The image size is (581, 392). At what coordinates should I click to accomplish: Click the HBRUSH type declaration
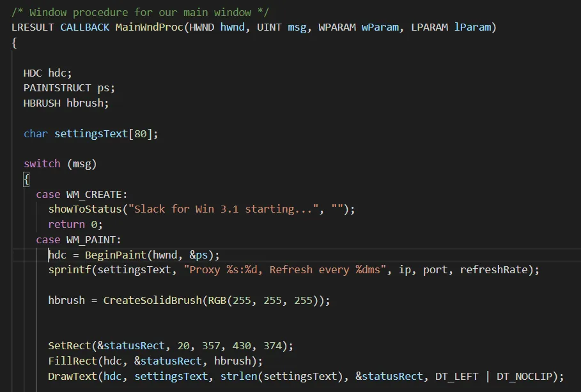(42, 103)
